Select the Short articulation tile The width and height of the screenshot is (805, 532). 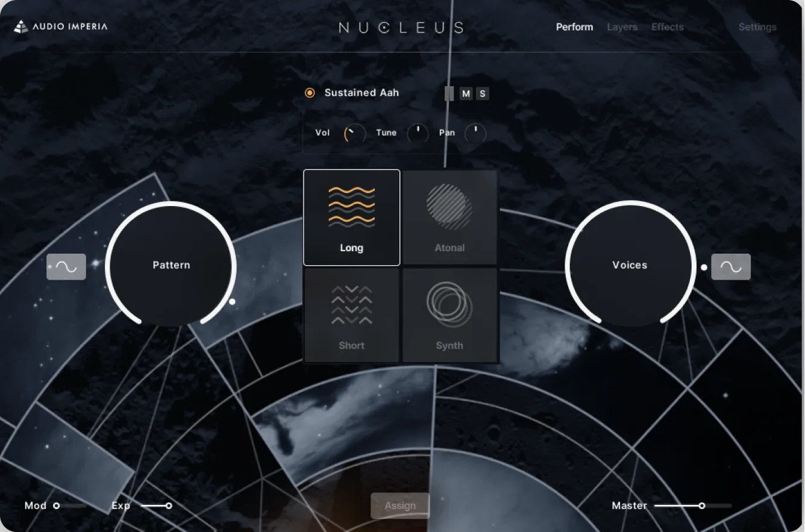point(351,315)
